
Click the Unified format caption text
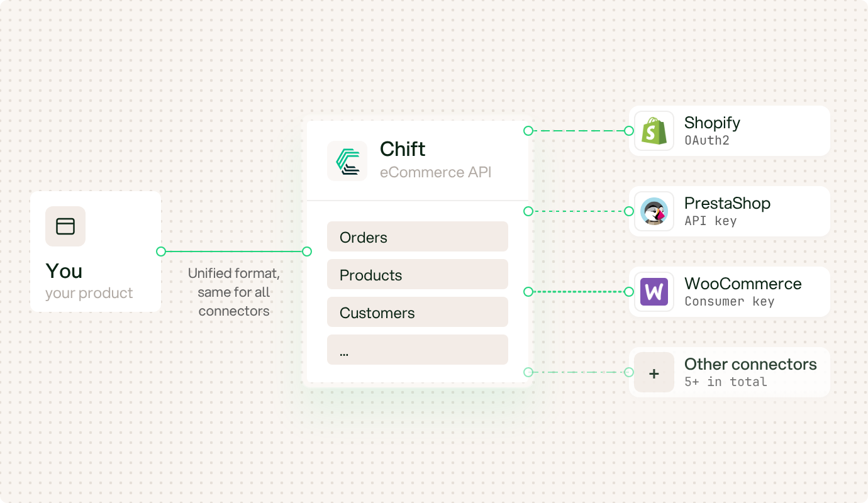pos(234,292)
